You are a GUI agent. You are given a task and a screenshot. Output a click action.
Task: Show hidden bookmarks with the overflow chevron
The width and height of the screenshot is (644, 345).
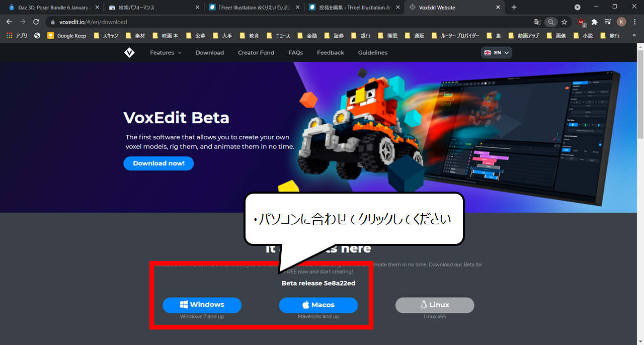click(633, 36)
